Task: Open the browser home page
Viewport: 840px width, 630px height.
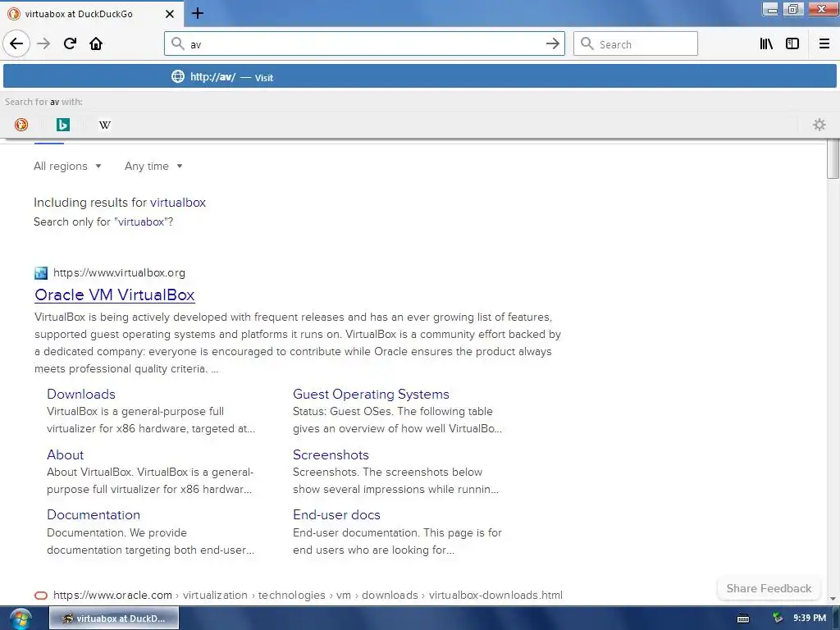Action: (x=96, y=44)
